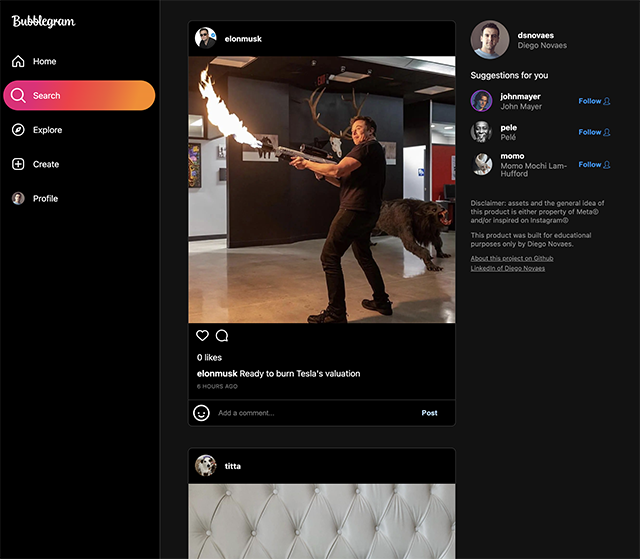Click momo's avatar in suggestions

pyautogui.click(x=482, y=164)
